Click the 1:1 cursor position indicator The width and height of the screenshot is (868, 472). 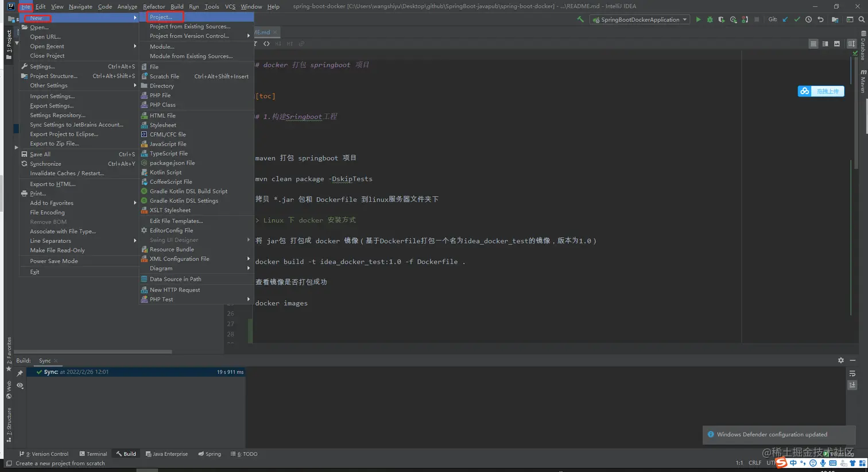pyautogui.click(x=739, y=463)
